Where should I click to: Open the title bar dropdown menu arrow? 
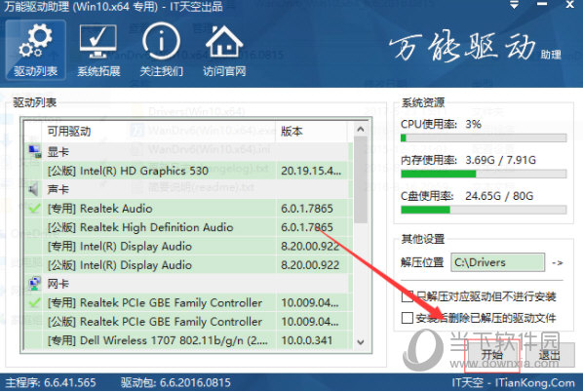514,6
